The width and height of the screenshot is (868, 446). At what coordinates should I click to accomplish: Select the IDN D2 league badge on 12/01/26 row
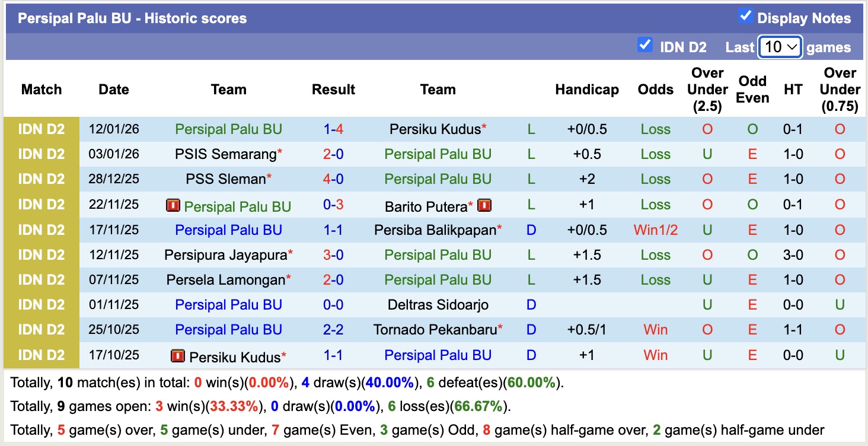[41, 129]
